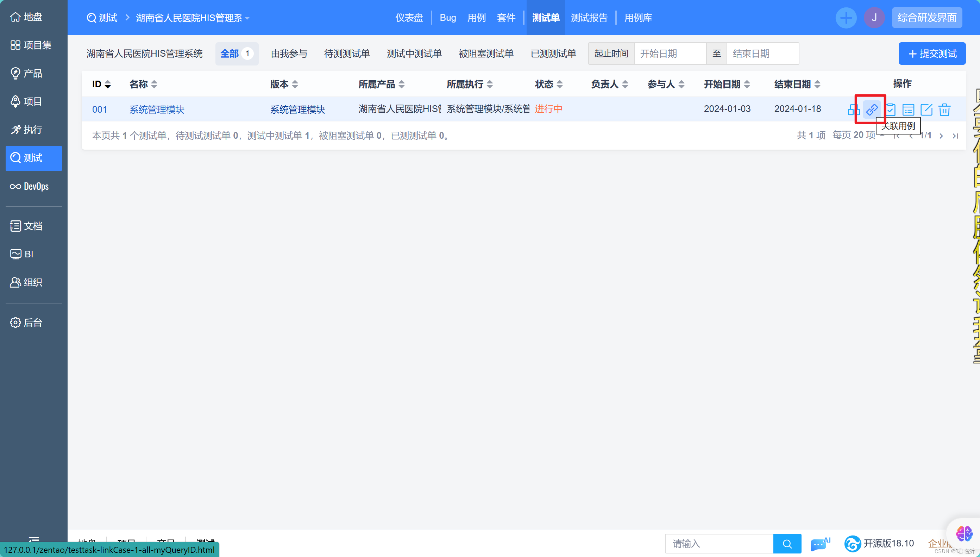Click the 开始日期 start date field
The height and width of the screenshot is (557, 980).
(x=670, y=54)
